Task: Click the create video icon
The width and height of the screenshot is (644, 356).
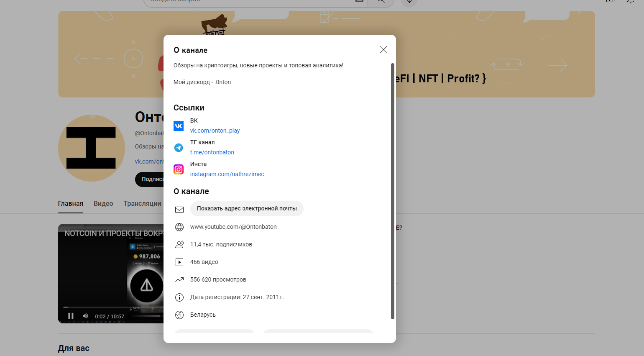Action: [610, 2]
